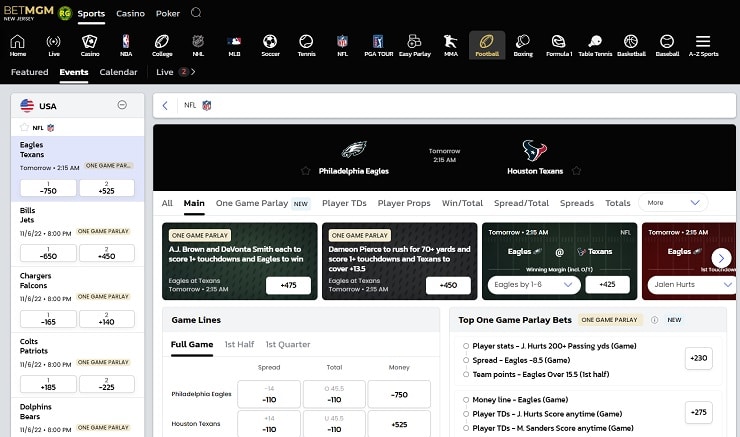Select the Table Tennis icon
The height and width of the screenshot is (437, 740).
coord(595,45)
